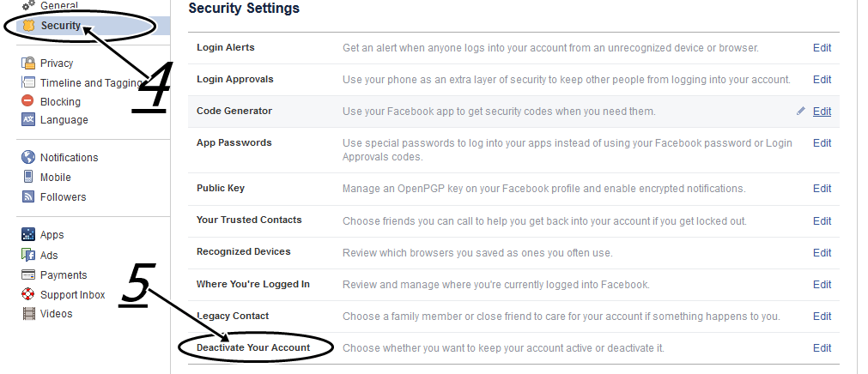This screenshot has width=868, height=374.
Task: Click the General gear icon
Action: coord(28,4)
